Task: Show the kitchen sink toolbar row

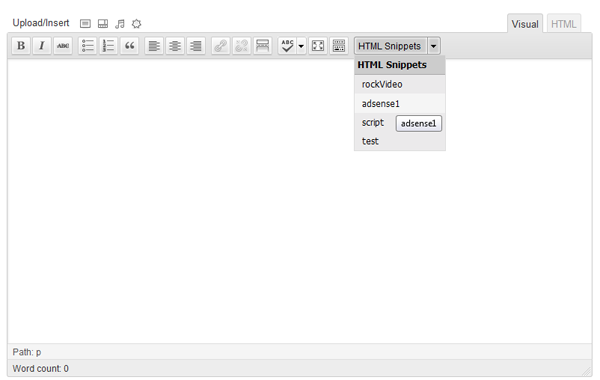Action: tap(339, 46)
